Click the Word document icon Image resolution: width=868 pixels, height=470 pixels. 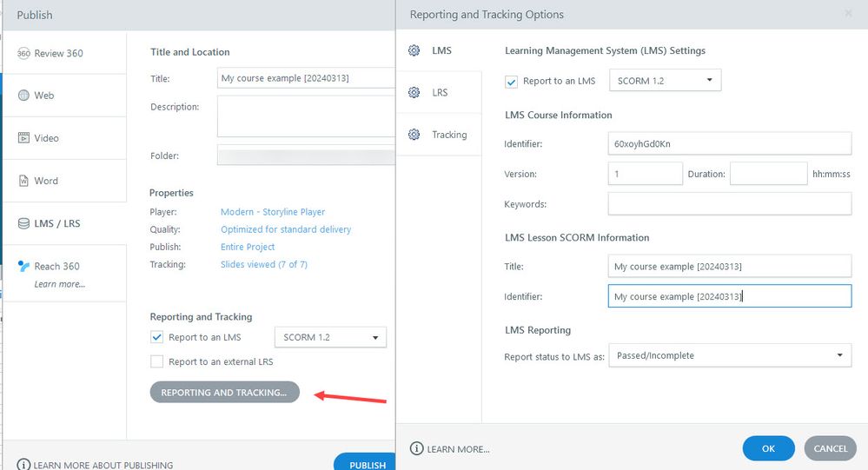(x=23, y=181)
